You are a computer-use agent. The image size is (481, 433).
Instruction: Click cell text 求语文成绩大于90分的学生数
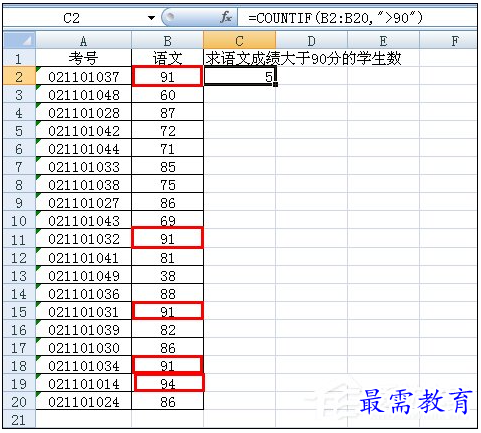pyautogui.click(x=303, y=58)
